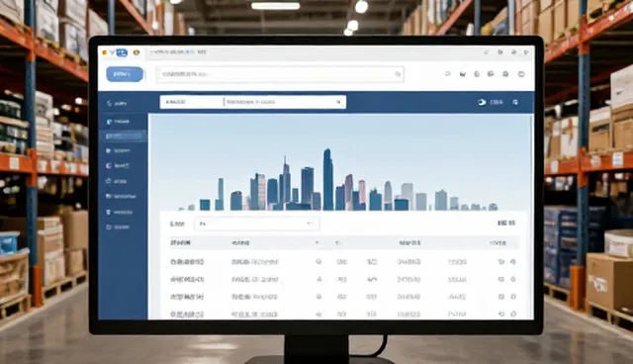Click the last action icon in the first table row
The image size is (633, 364).
[x=513, y=261]
